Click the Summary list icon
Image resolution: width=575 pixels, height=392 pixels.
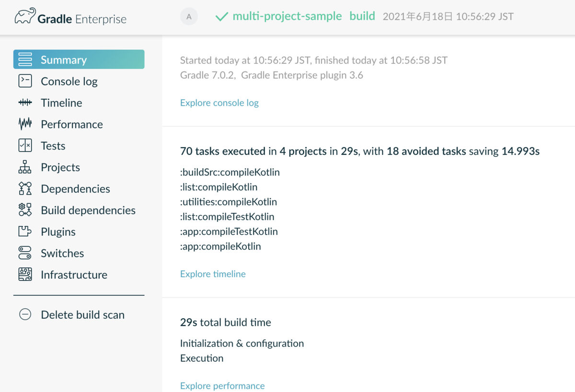[x=25, y=59]
